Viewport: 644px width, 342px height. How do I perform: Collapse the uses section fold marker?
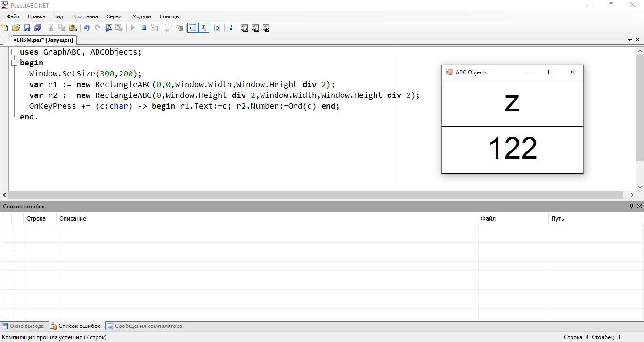pyautogui.click(x=15, y=52)
